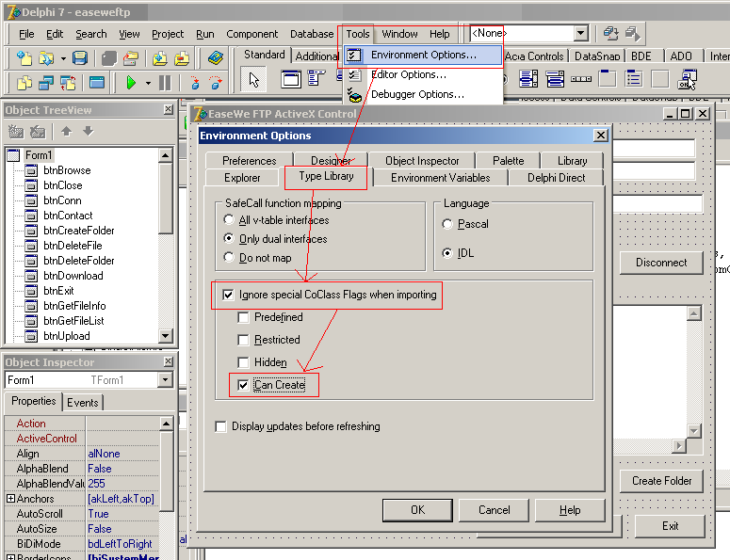
Task: Click the Exit button on form
Action: pos(670,526)
